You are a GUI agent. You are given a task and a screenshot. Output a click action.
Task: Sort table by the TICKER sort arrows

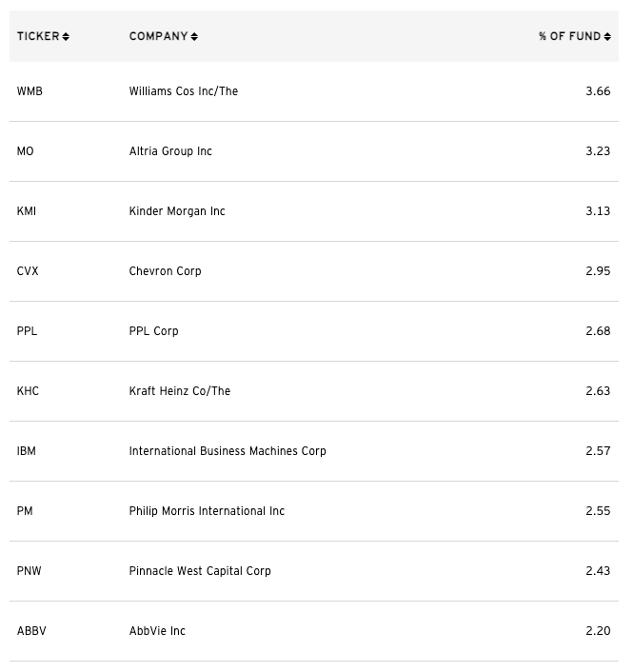coord(66,37)
